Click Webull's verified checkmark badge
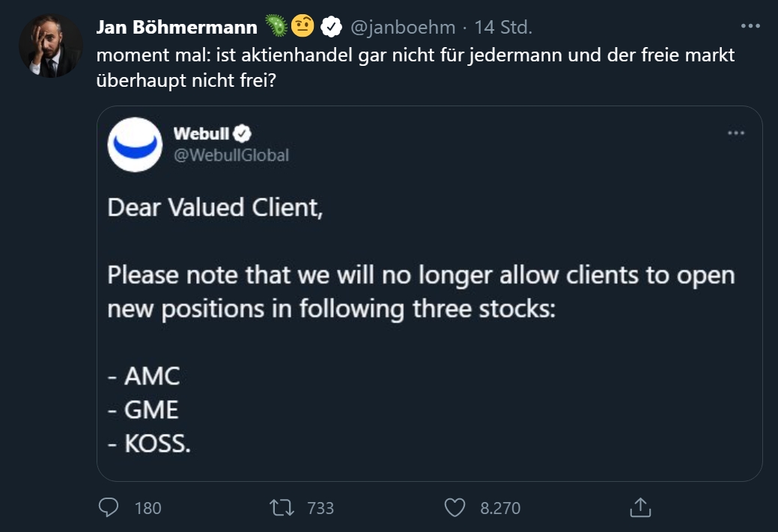 tap(243, 134)
